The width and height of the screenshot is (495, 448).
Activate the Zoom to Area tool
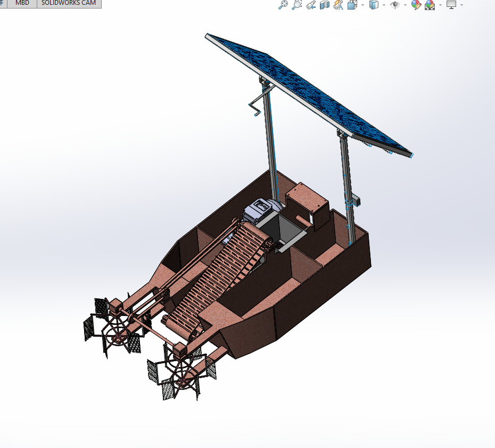(296, 5)
